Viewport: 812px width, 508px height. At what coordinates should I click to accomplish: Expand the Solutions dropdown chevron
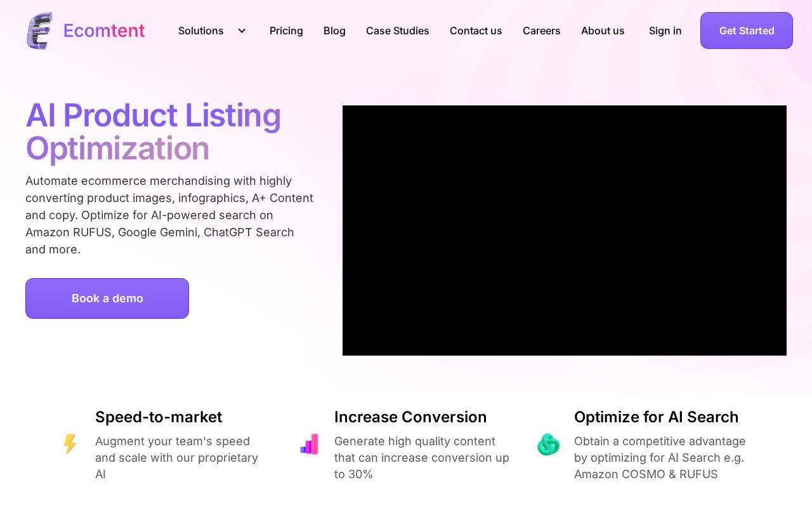click(x=242, y=30)
